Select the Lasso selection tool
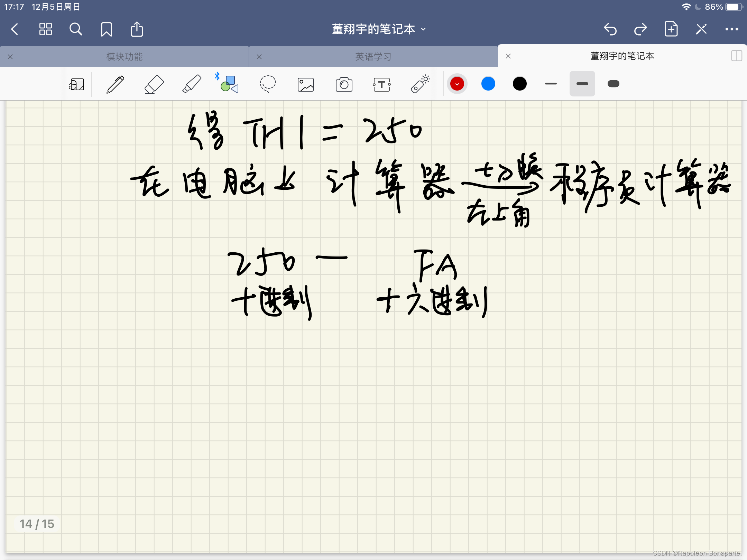Viewport: 747px width, 560px height. coord(268,84)
